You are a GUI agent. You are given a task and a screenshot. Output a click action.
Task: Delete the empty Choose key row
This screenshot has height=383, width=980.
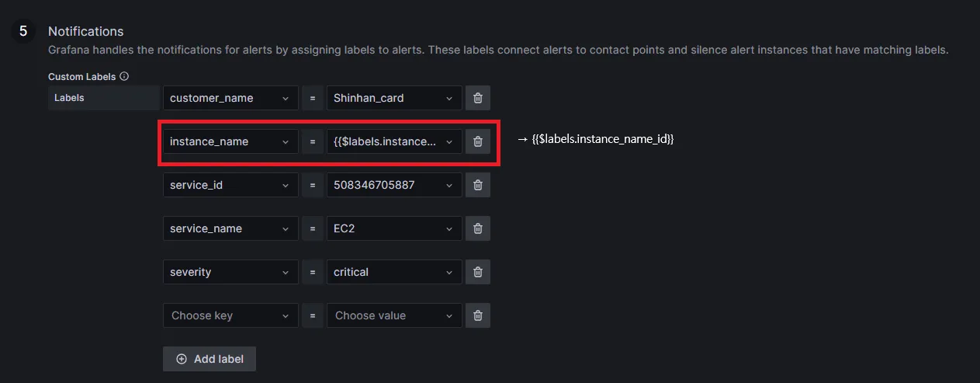(478, 315)
